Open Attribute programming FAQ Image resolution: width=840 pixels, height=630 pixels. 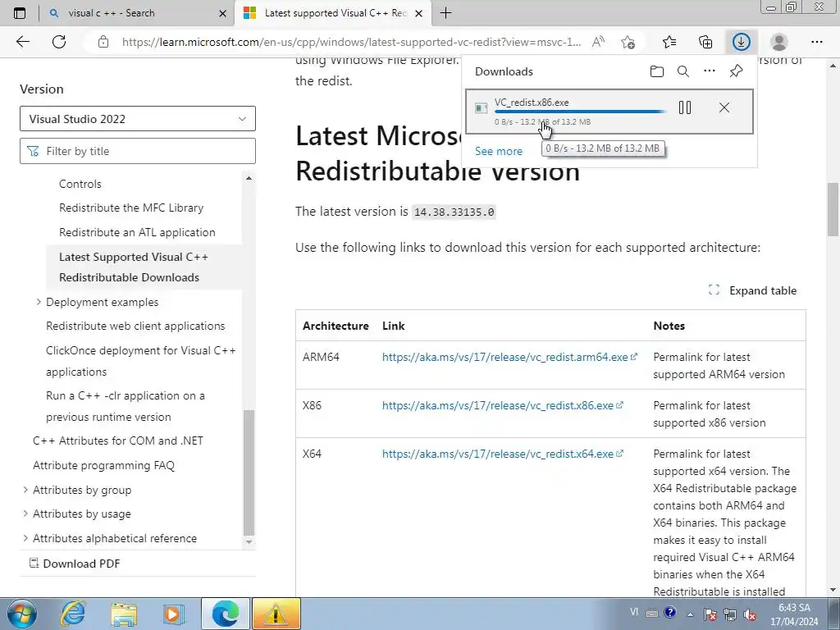click(x=103, y=465)
